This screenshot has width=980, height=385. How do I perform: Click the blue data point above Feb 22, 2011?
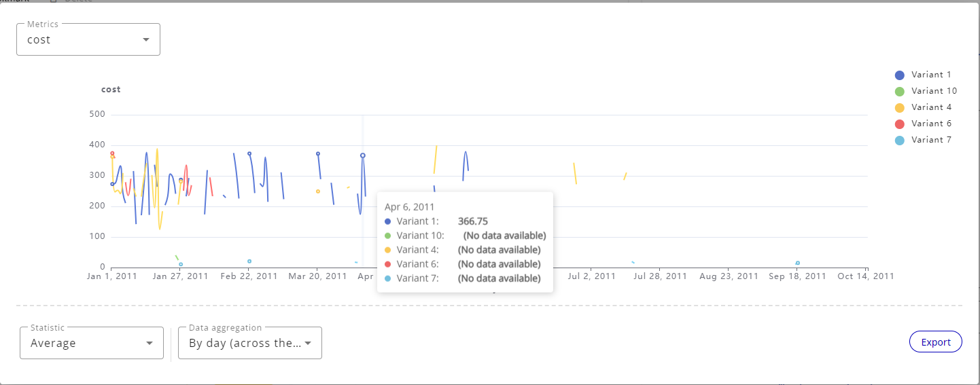pos(249,153)
